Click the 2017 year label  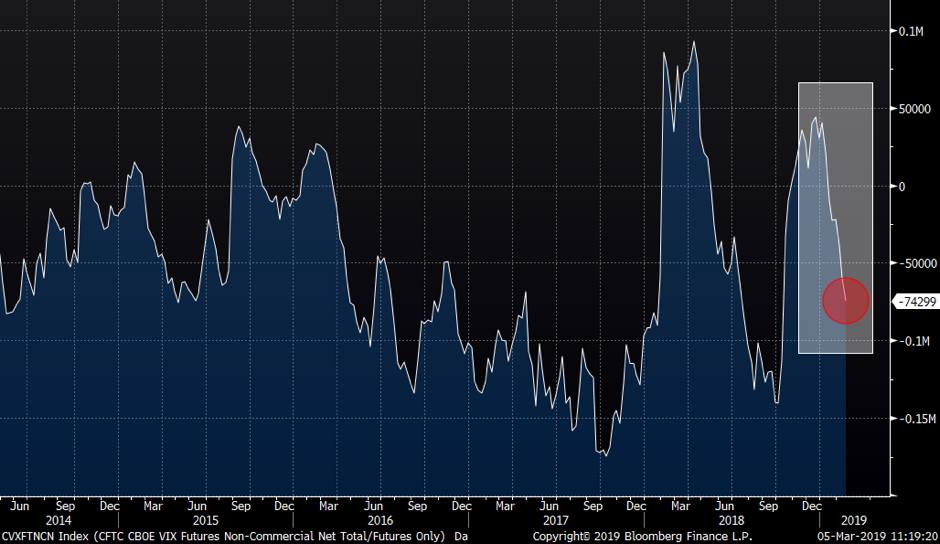click(x=556, y=521)
